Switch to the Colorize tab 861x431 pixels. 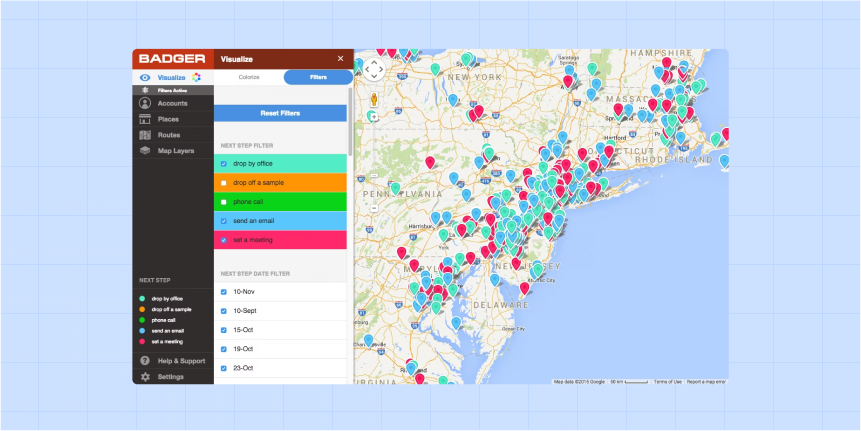pos(249,77)
